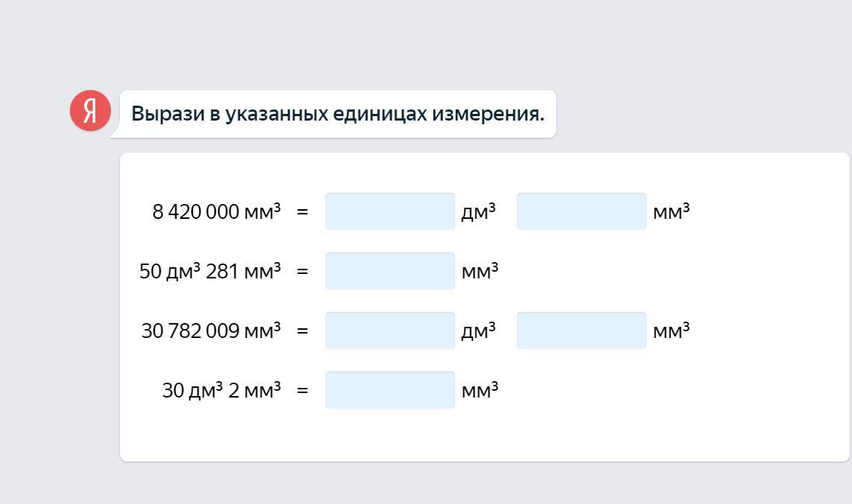Viewport: 852px width, 504px height.
Task: Click the expression '30 782 009 мм³'
Action: [x=211, y=331]
